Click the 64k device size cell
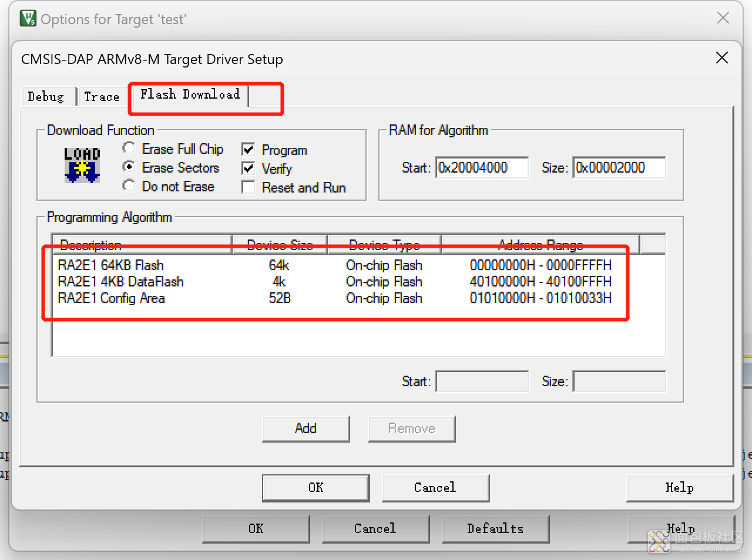 click(279, 265)
